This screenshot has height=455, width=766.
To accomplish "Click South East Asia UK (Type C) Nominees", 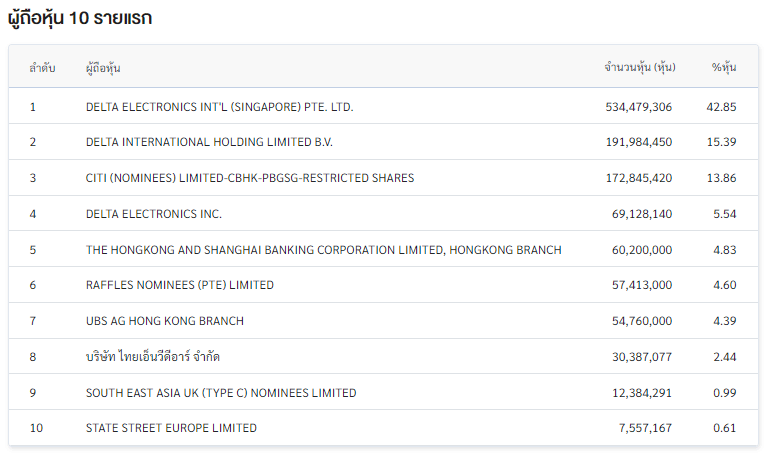I will point(220,393).
